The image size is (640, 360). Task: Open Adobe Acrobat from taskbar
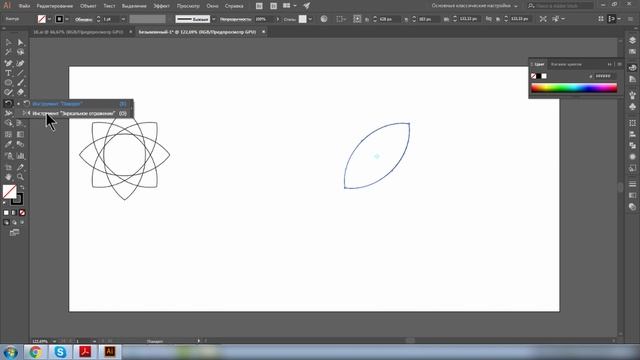pos(85,352)
